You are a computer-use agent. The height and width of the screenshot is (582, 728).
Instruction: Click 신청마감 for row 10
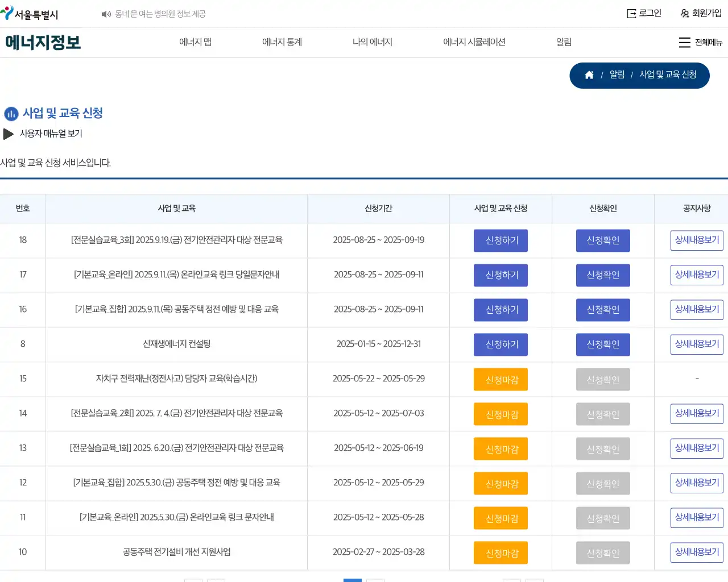[501, 553]
